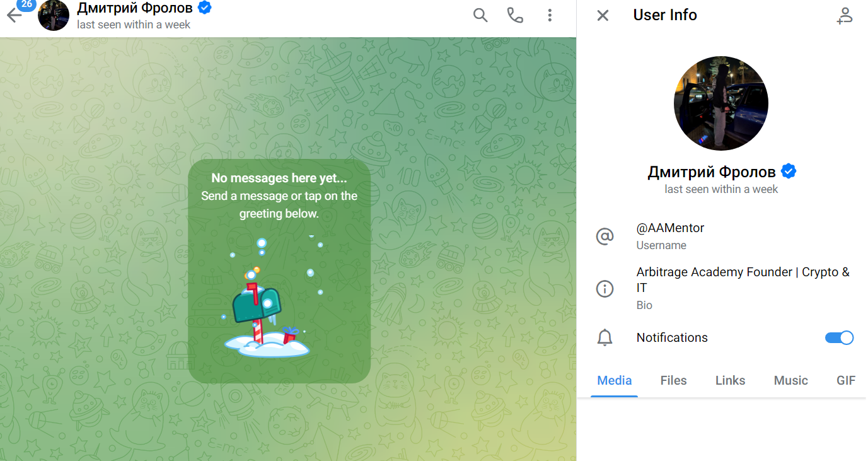Click the @ username icon
Image resolution: width=868 pixels, height=461 pixels.
coord(605,236)
